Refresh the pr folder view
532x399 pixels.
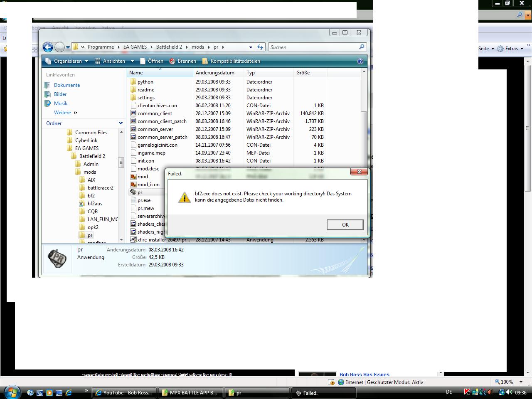pyautogui.click(x=260, y=47)
